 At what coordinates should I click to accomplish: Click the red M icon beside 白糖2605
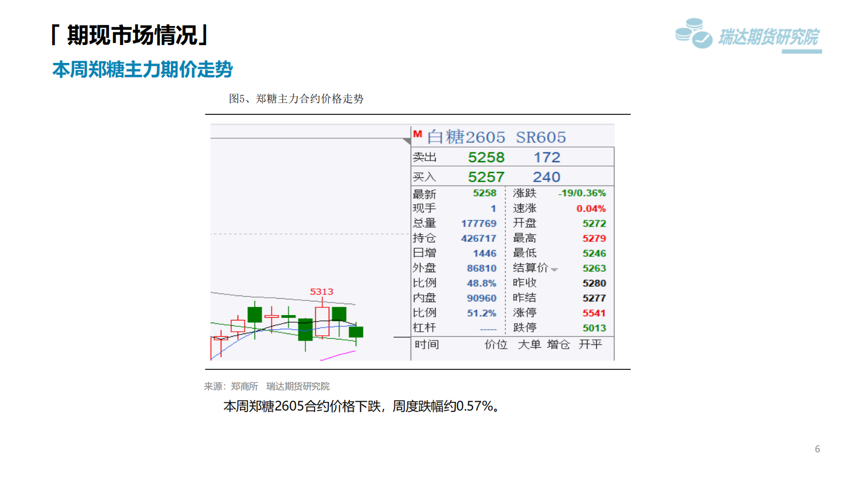click(417, 134)
